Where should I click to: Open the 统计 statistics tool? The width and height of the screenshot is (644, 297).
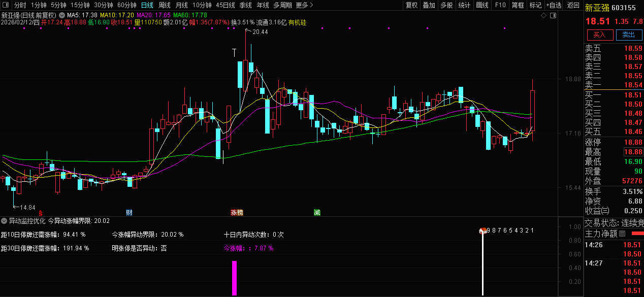pyautogui.click(x=464, y=5)
